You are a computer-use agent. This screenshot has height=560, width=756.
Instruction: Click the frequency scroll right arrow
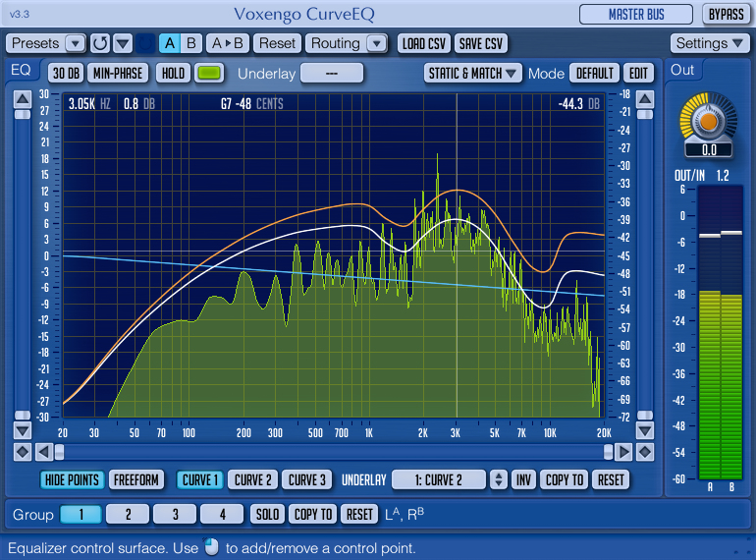[x=623, y=452]
